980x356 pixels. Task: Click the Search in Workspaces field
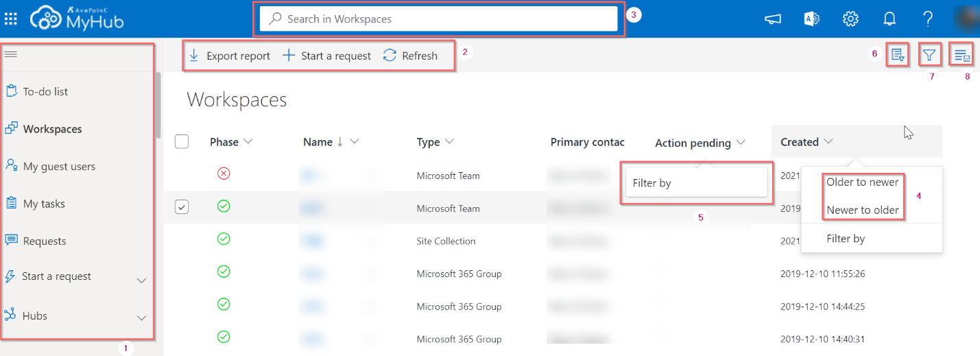click(x=439, y=19)
